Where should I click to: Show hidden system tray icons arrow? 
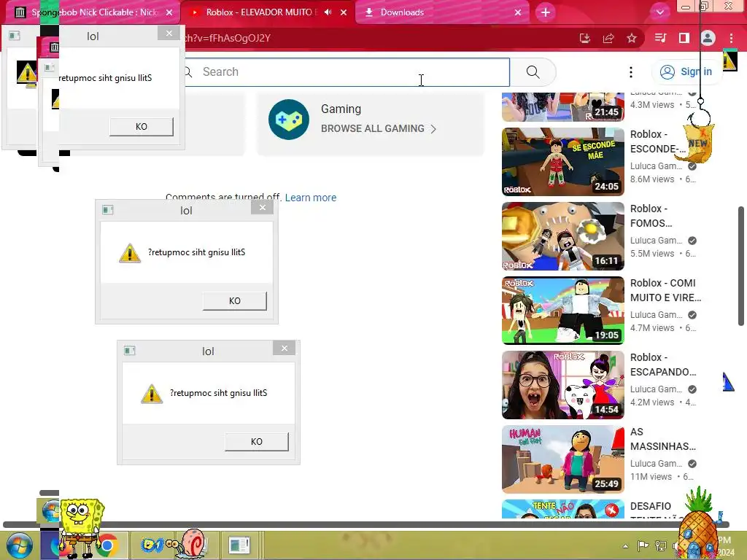click(625, 545)
